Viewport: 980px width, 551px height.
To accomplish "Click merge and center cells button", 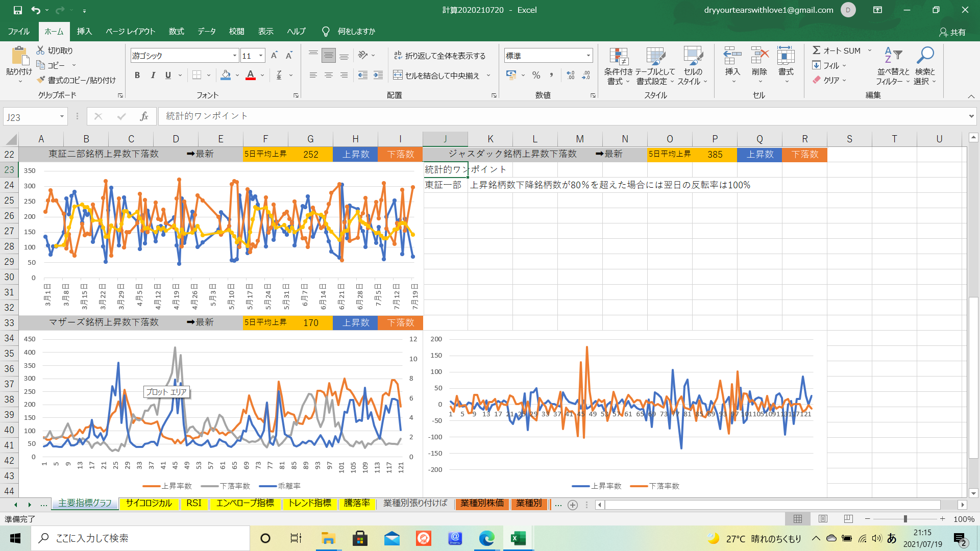I will [x=436, y=76].
